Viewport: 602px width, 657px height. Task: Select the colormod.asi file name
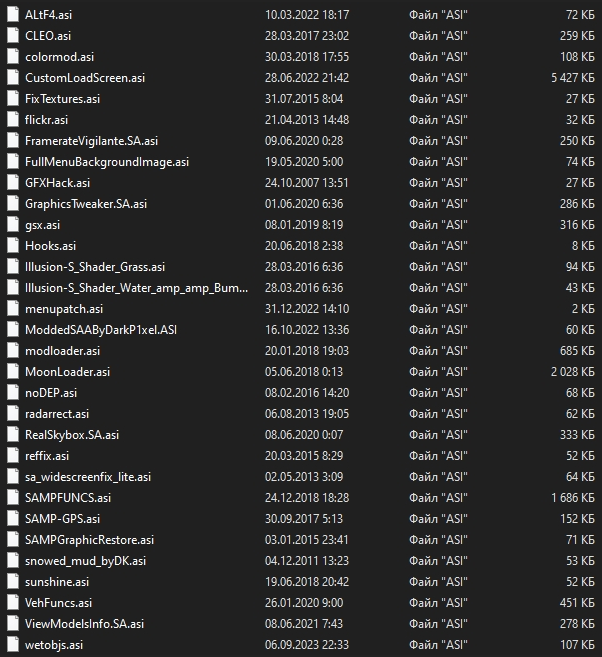click(x=59, y=57)
